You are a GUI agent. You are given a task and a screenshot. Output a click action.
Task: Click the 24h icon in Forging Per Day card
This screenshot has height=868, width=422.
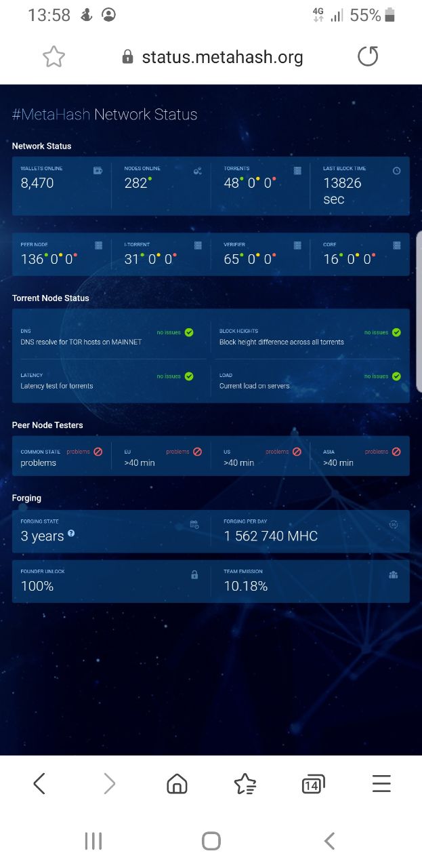coord(394,524)
